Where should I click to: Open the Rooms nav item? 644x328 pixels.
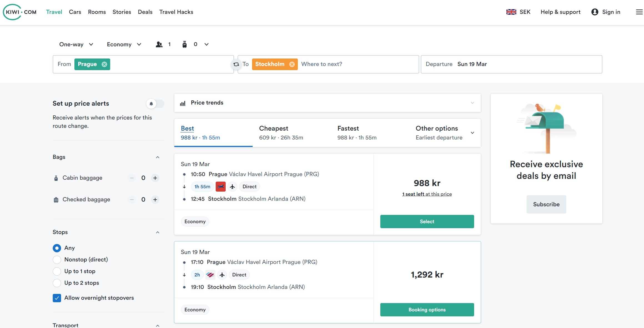point(97,12)
